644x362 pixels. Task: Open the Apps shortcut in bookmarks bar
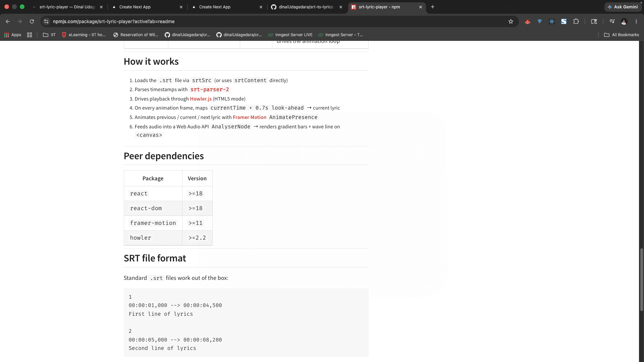pyautogui.click(x=13, y=35)
